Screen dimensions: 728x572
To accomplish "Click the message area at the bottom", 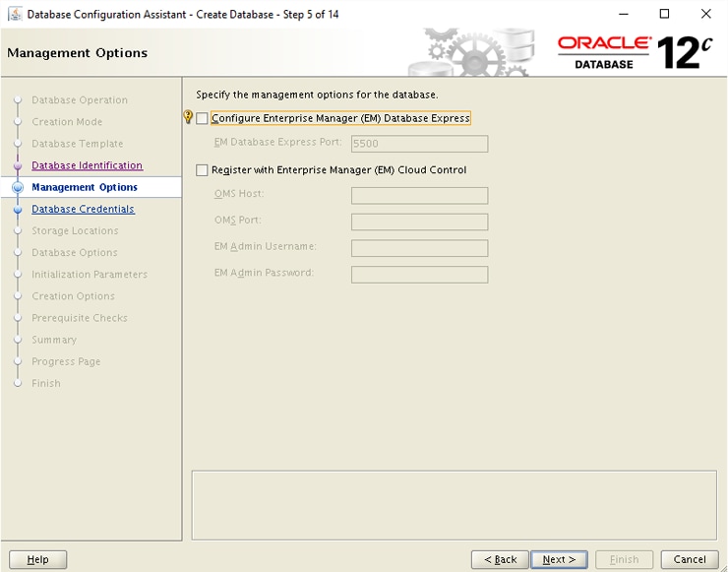I will [x=455, y=506].
